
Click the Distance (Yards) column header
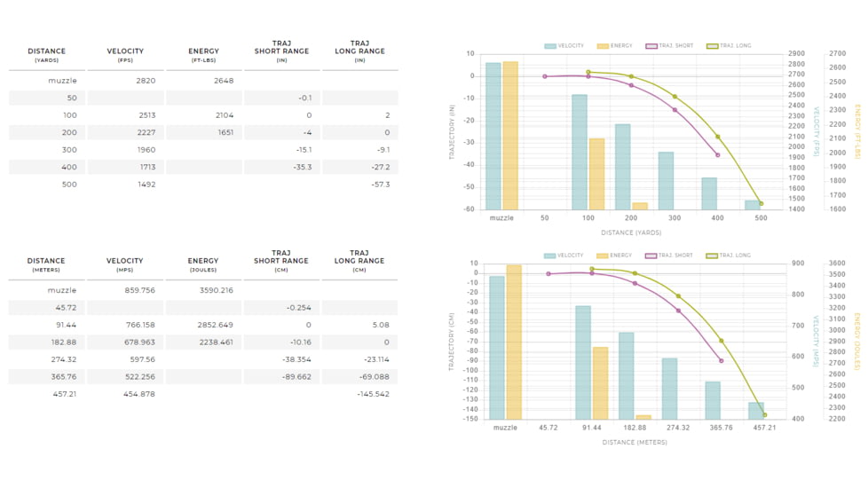click(46, 55)
